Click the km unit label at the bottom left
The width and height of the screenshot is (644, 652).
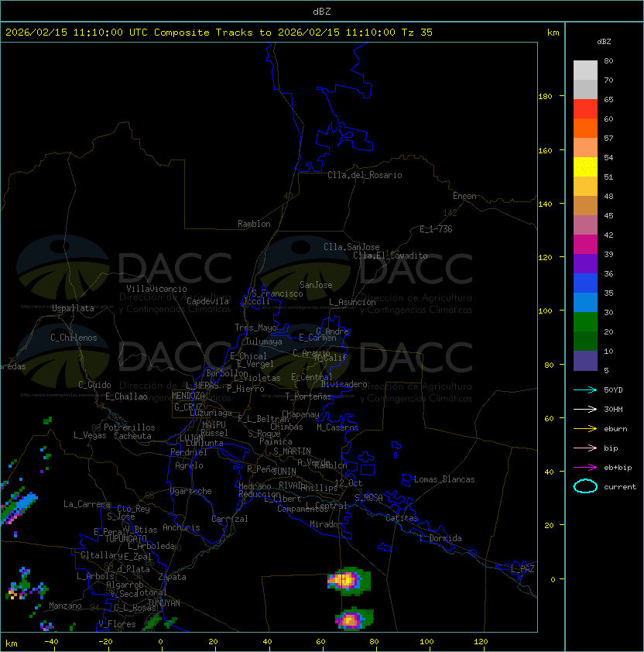coord(12,643)
